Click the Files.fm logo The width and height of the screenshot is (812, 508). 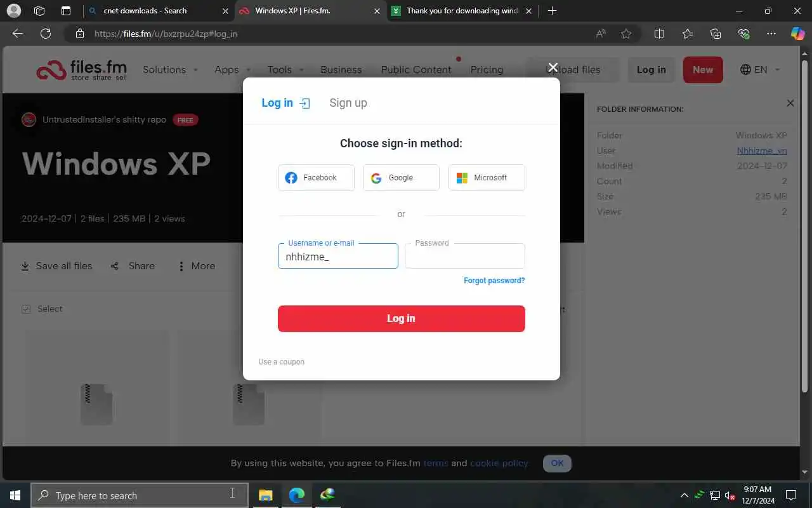81,70
